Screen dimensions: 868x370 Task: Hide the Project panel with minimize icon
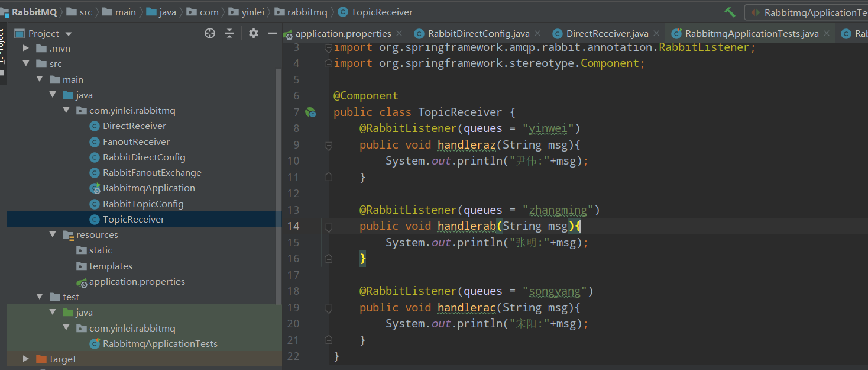273,34
